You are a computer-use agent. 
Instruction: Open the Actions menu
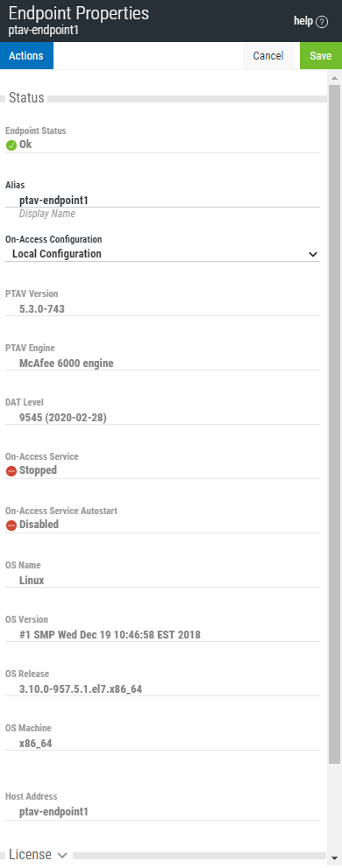point(26,56)
